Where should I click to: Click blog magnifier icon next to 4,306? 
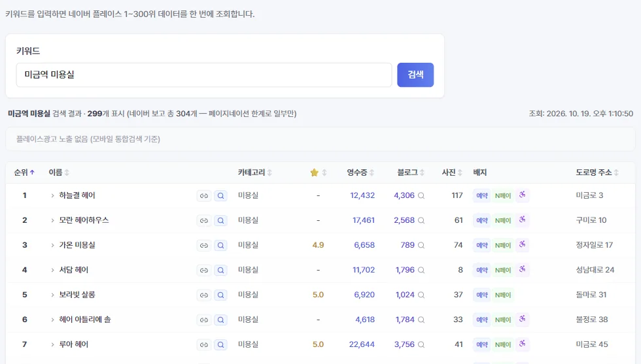[421, 195]
